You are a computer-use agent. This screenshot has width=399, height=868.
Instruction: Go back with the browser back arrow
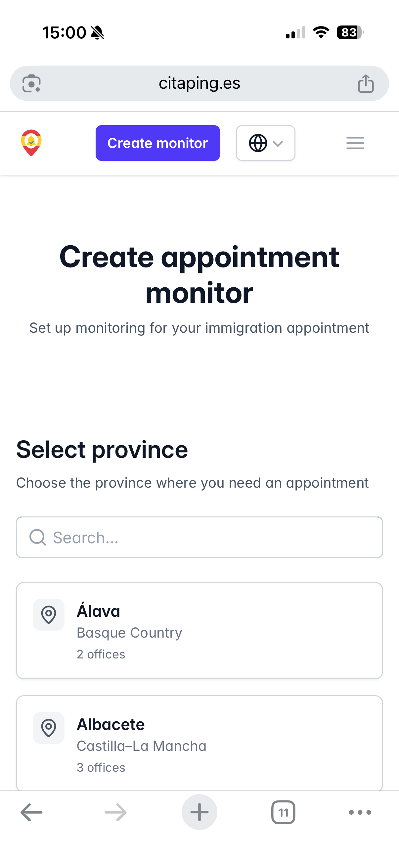click(x=31, y=812)
